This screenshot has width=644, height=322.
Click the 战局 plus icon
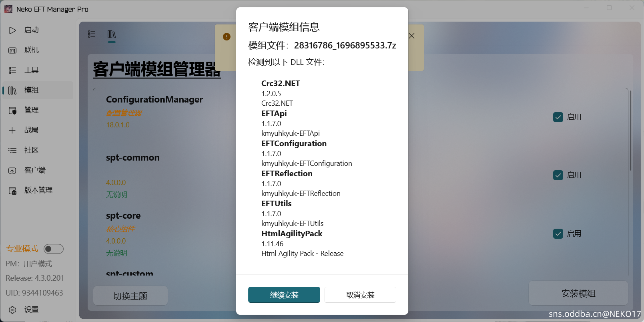[12, 130]
